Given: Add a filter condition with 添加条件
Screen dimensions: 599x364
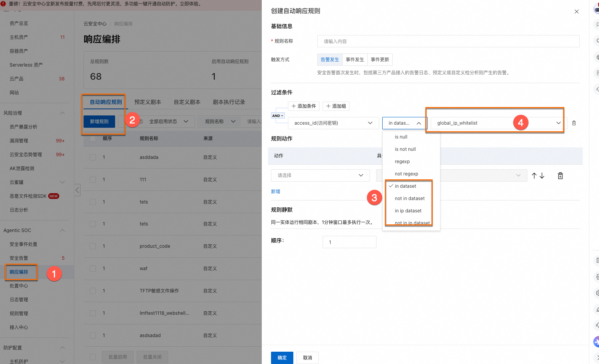Looking at the screenshot, I should coord(304,106).
